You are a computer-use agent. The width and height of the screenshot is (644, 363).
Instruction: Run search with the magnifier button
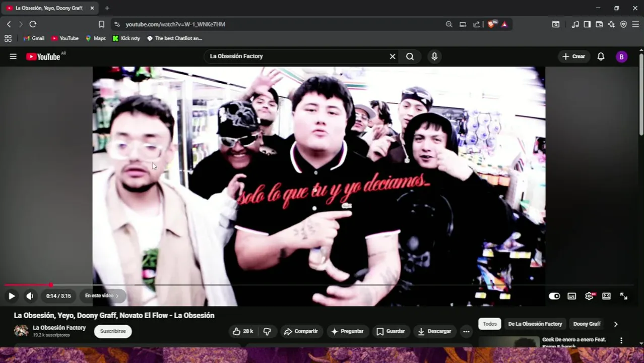(x=410, y=56)
